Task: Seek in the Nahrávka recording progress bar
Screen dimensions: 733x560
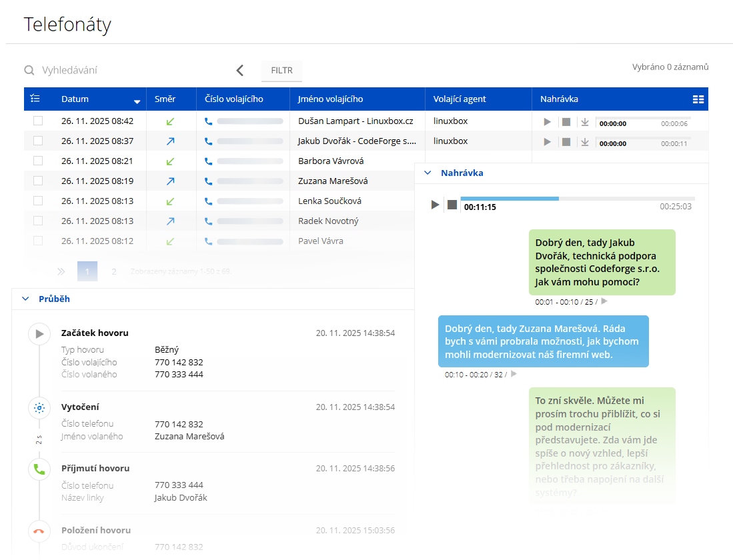Action: (578, 199)
